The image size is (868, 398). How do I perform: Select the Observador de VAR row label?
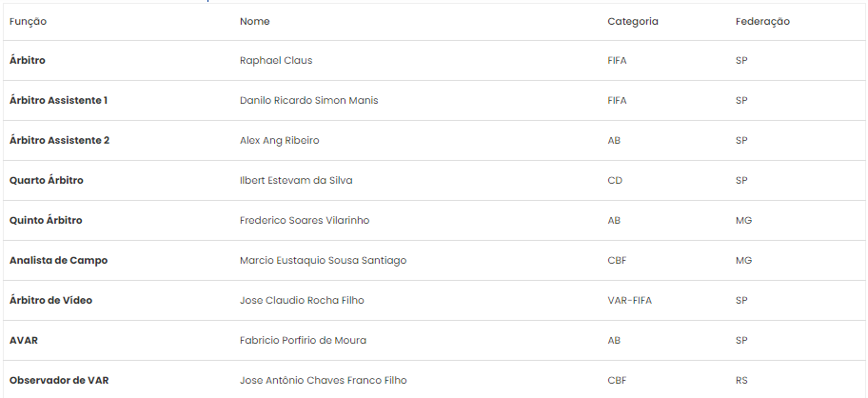pyautogui.click(x=59, y=380)
